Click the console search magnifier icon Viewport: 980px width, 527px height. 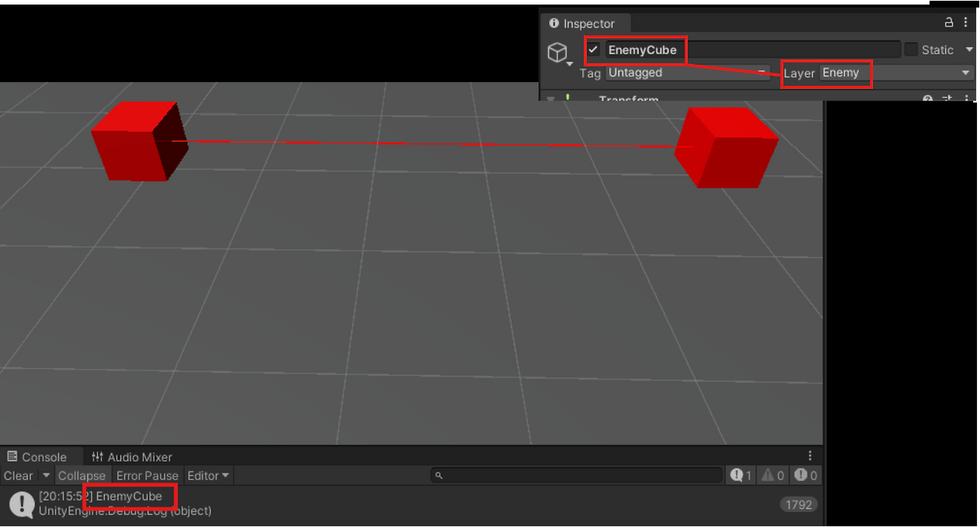[437, 475]
